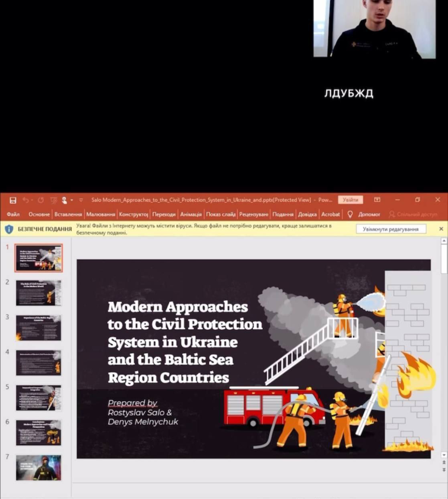This screenshot has height=499, width=448.
Task: Open the Вставлення ribbon tab
Action: 68,214
